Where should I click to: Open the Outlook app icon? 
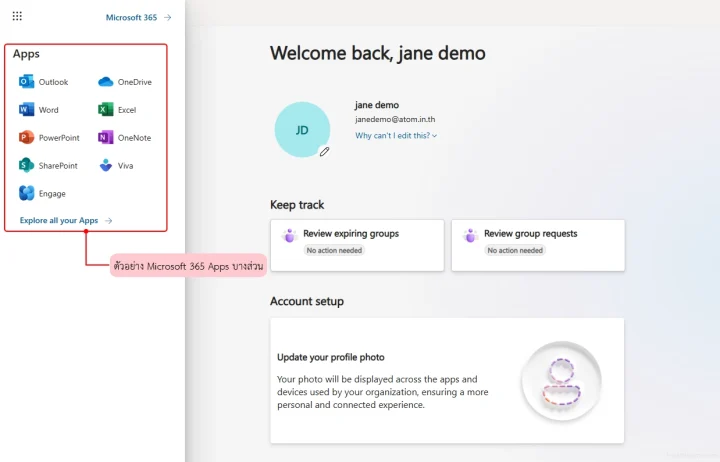coord(26,82)
